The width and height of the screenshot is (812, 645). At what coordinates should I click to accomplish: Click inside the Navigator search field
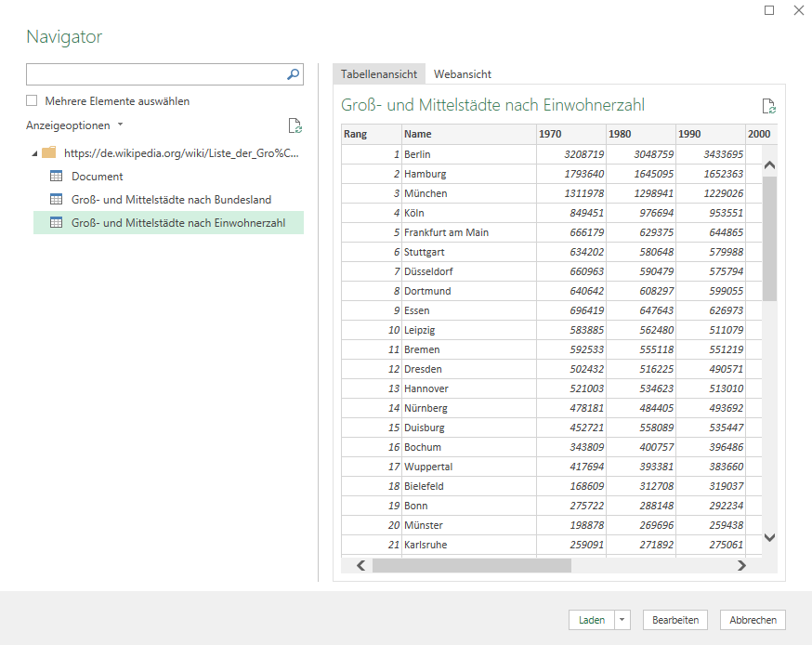pyautogui.click(x=153, y=74)
